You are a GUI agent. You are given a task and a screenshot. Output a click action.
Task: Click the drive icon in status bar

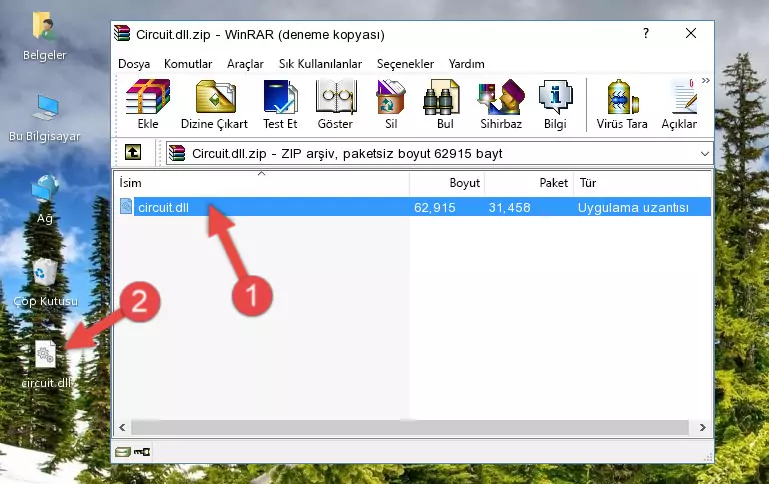(123, 451)
